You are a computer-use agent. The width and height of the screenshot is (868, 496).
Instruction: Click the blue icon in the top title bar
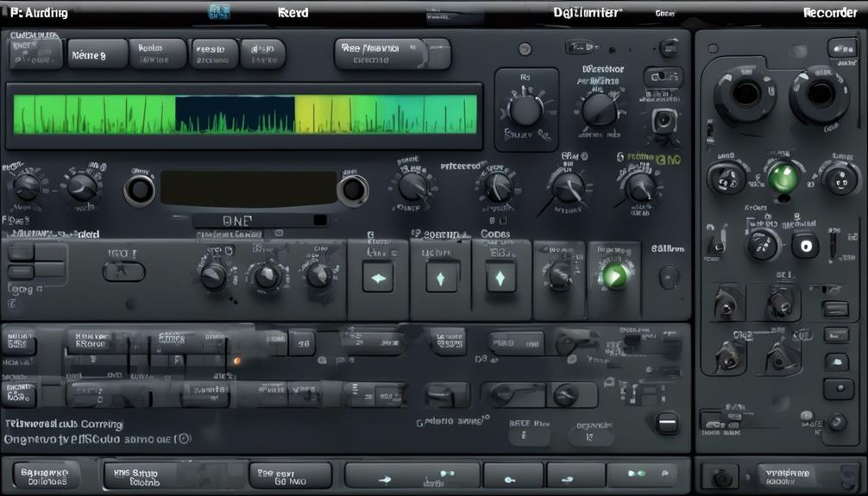click(x=218, y=12)
